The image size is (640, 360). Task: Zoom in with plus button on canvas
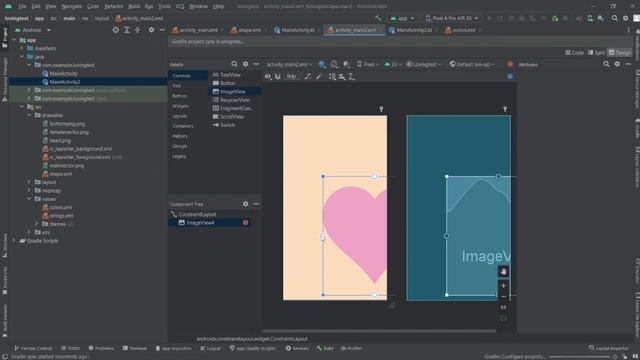tap(503, 286)
